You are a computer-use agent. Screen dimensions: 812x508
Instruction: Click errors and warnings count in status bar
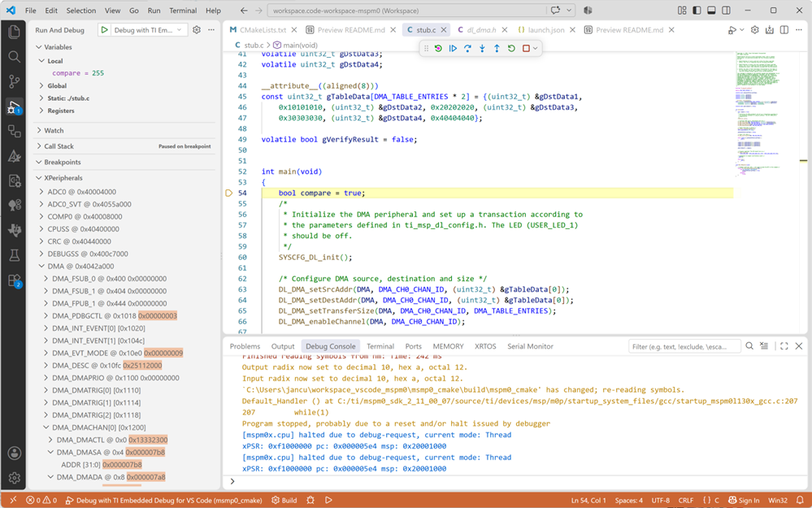41,500
